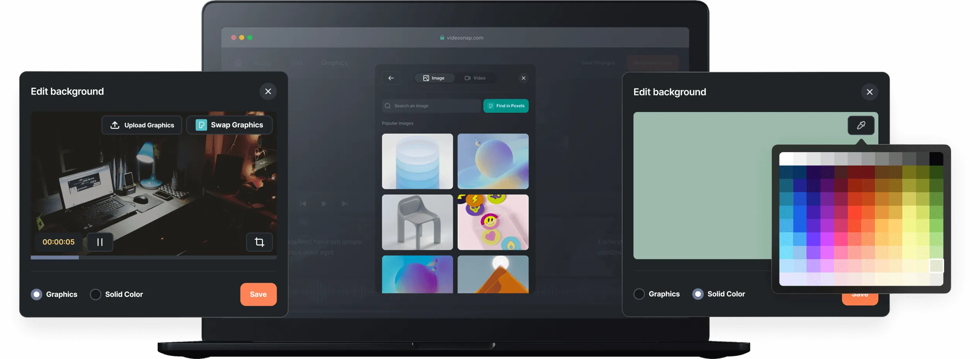This screenshot has height=359, width=980.
Task: Open the Graphics tab in the editor
Action: coord(334,63)
